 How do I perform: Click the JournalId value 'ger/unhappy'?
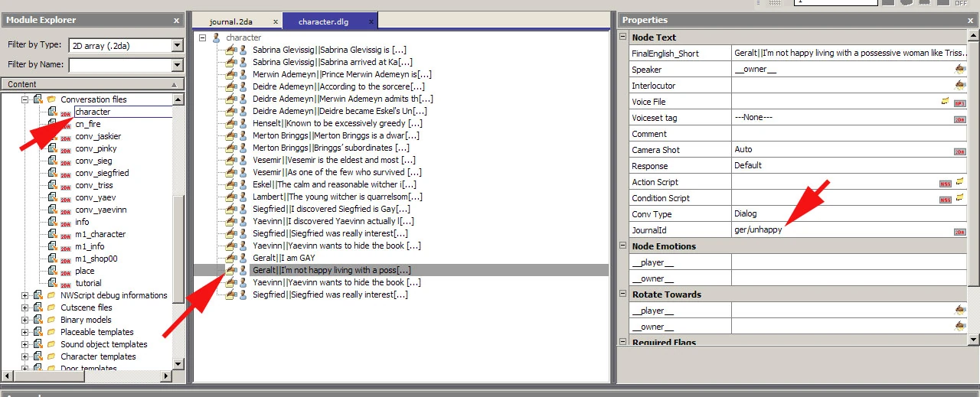click(x=758, y=230)
